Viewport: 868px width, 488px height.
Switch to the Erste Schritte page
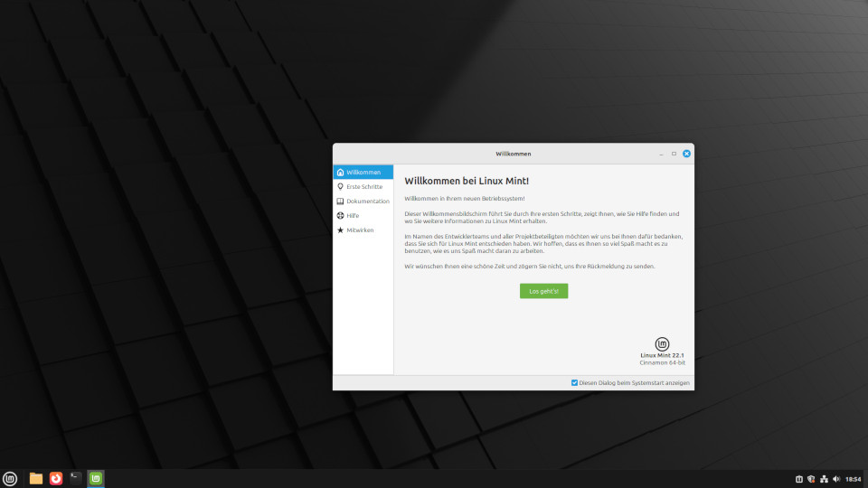[x=363, y=186]
